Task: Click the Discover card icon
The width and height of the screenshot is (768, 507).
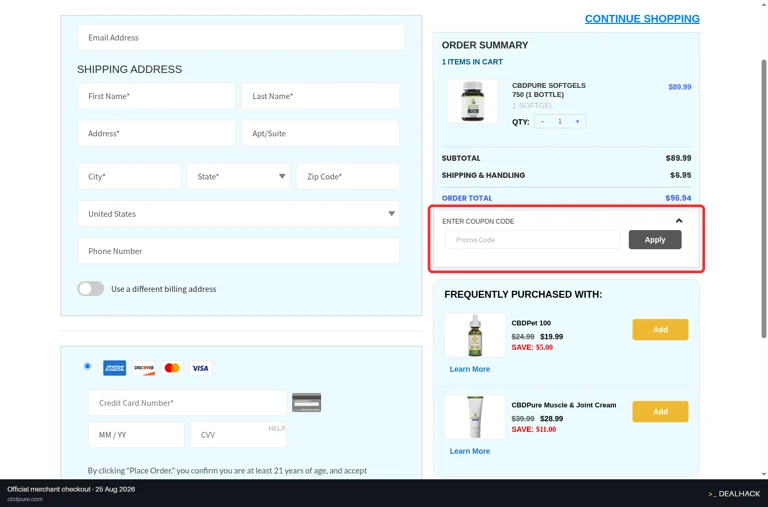Action: tap(144, 368)
